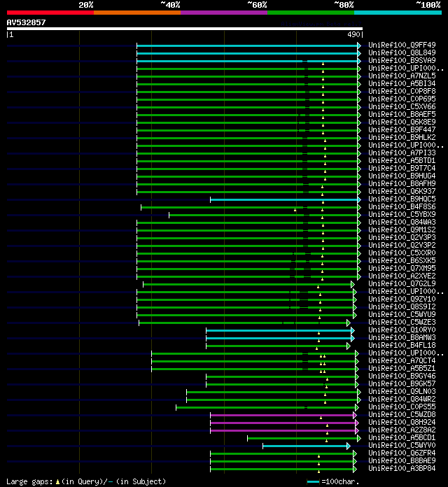Select label UniRef100_Q2V3P3

pos(402,237)
